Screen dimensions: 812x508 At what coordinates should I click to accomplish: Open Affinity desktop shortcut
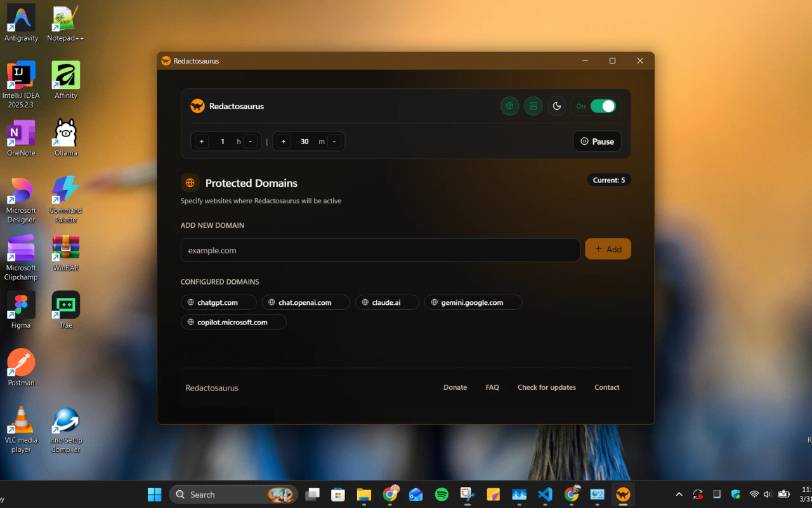(x=66, y=81)
